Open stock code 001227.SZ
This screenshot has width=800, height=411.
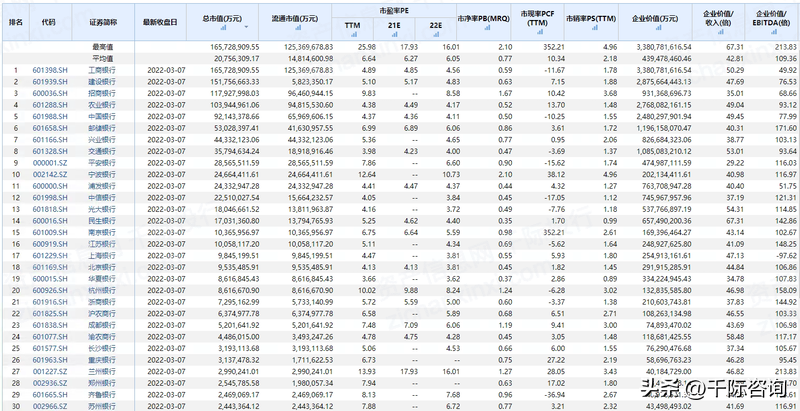(x=50, y=371)
